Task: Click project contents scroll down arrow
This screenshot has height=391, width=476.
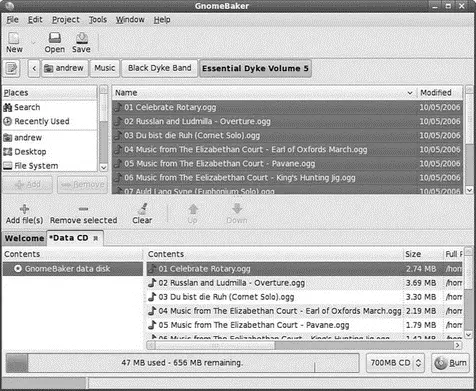Action: [x=469, y=334]
